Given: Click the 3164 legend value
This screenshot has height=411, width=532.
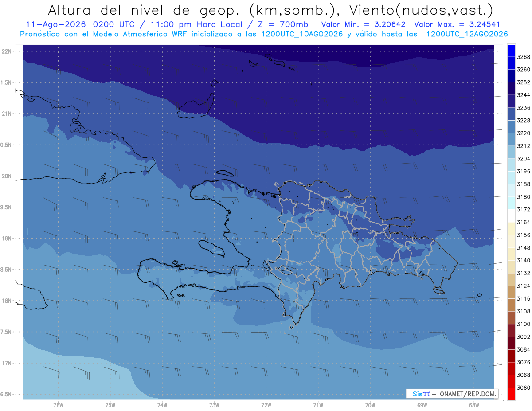Looking at the screenshot, I should click(x=524, y=222).
